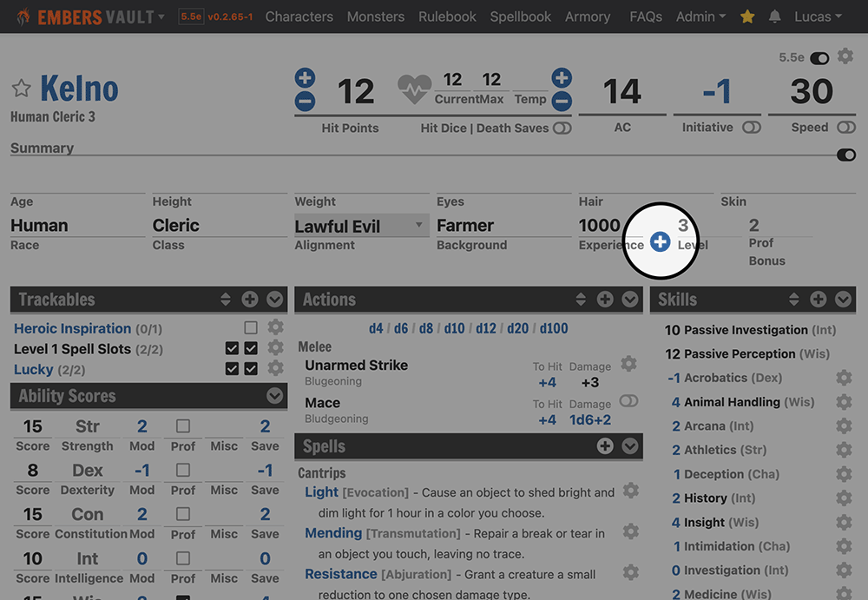Add a new trackable with plus icon
Screen dimensions: 868x600
[x=250, y=300]
